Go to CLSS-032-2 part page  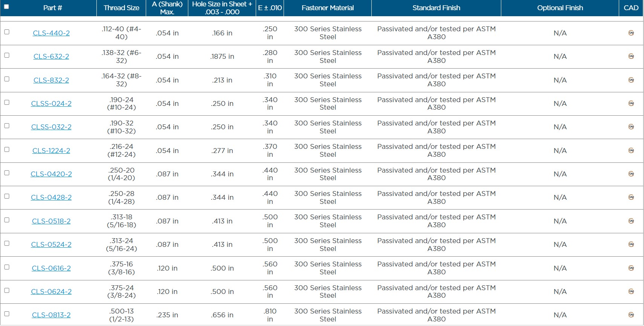(x=51, y=127)
